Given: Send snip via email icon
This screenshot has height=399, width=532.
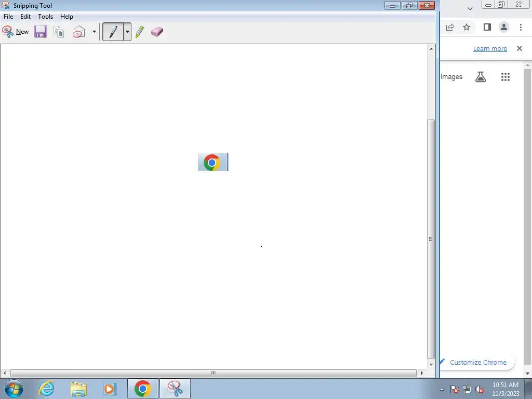Looking at the screenshot, I should [x=79, y=32].
